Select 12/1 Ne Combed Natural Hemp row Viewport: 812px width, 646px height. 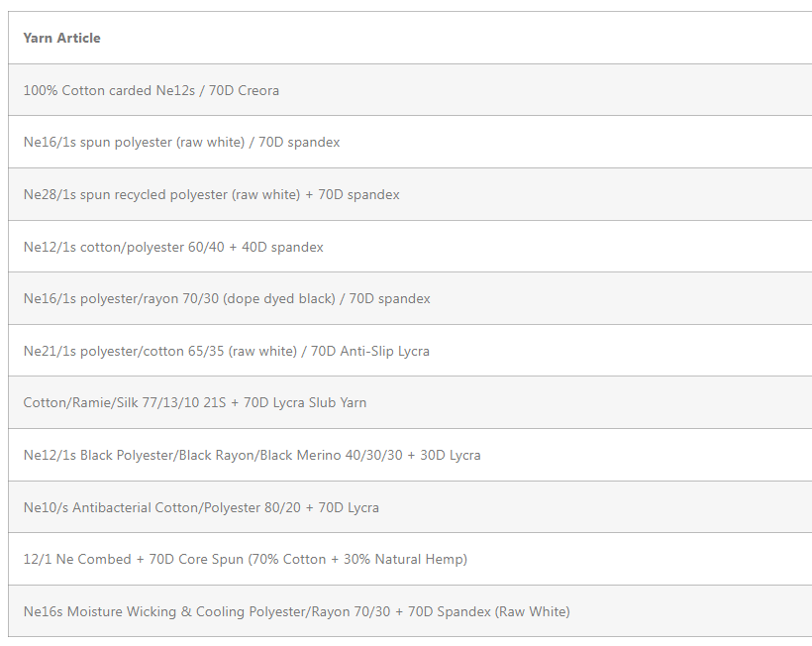(x=410, y=559)
